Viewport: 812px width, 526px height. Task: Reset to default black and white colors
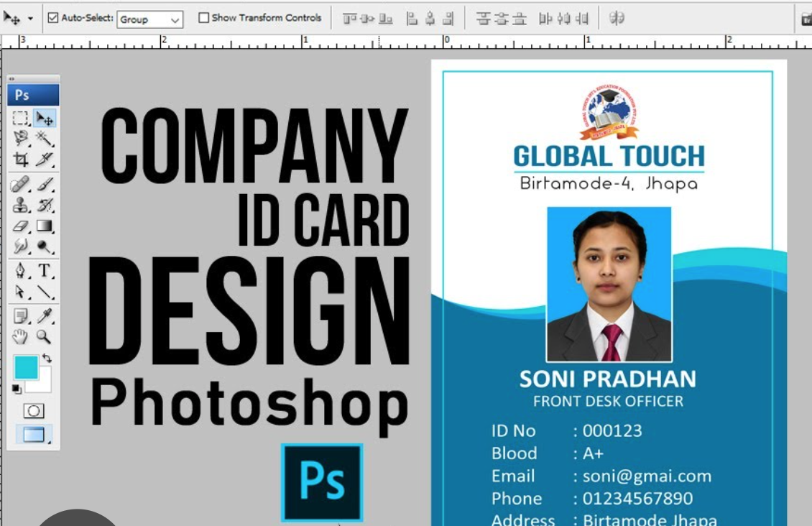click(17, 389)
